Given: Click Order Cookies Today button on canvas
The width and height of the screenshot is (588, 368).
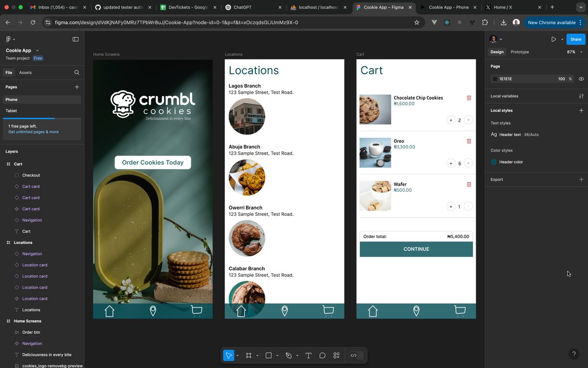Looking at the screenshot, I should [x=153, y=162].
